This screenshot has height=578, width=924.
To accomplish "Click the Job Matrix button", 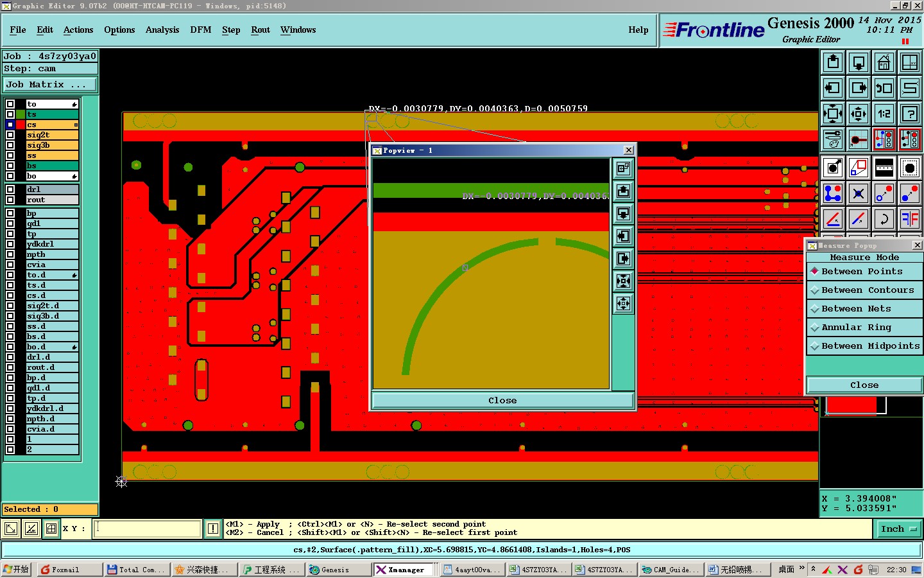I will tap(49, 85).
